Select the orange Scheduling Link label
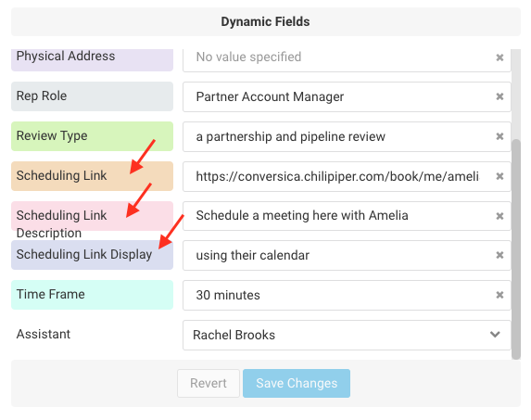 click(x=92, y=176)
